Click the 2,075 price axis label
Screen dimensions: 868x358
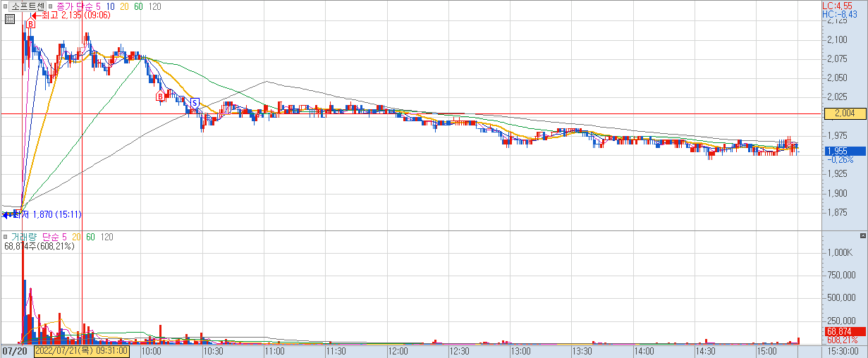(x=837, y=58)
